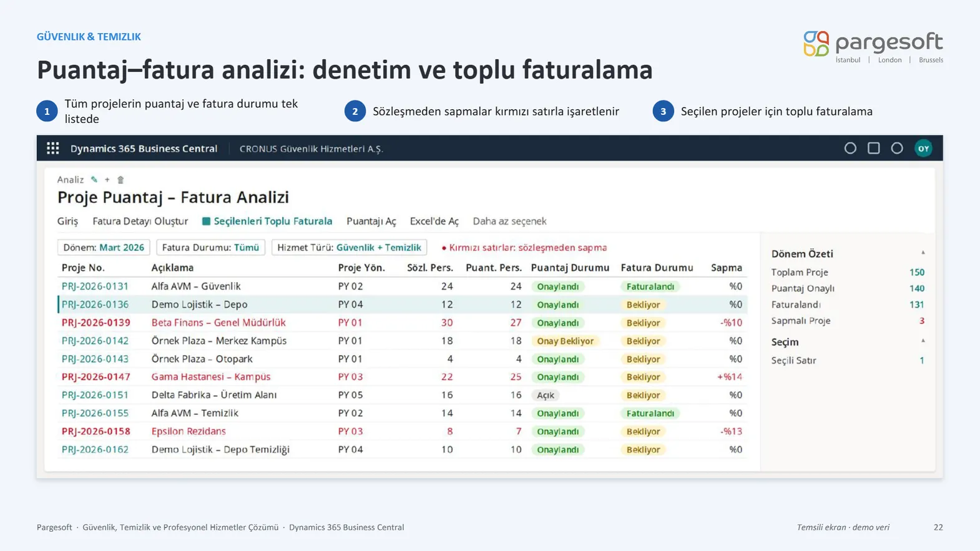The width and height of the screenshot is (980, 551).
Task: Open the Hizmet Türü filter
Action: pyautogui.click(x=349, y=248)
